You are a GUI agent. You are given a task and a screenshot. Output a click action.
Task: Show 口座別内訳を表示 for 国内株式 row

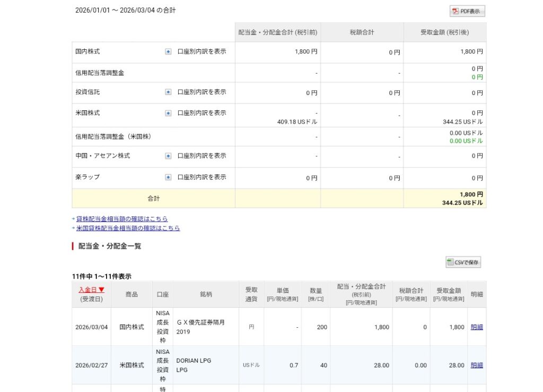(202, 52)
